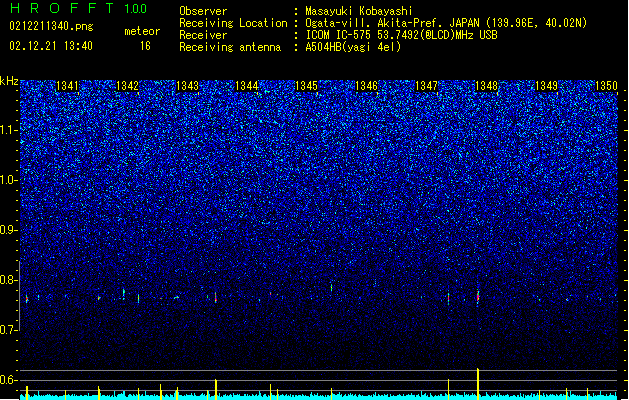Click time marker 1344
The width and height of the screenshot is (629, 400).
click(247, 86)
